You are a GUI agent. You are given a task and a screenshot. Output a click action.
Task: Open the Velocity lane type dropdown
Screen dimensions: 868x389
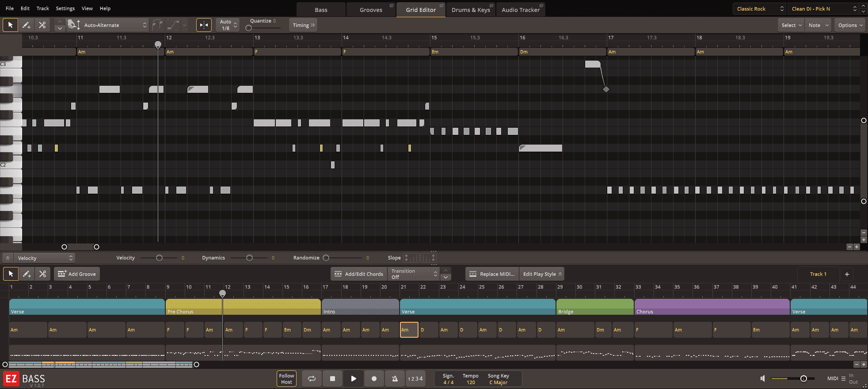click(x=45, y=258)
